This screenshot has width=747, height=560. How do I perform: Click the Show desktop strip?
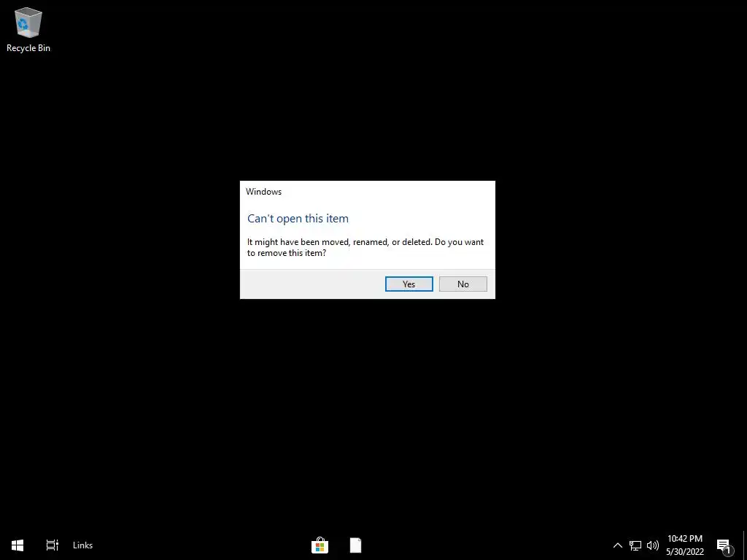point(745,545)
